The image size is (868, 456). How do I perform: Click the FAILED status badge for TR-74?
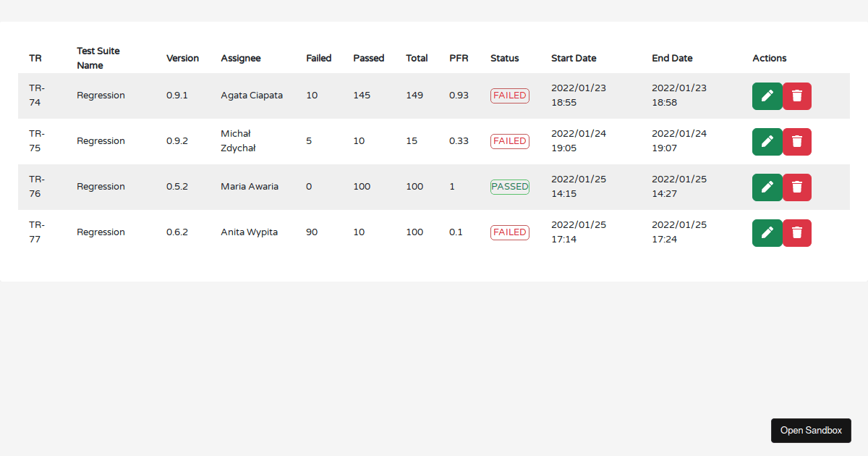tap(509, 96)
